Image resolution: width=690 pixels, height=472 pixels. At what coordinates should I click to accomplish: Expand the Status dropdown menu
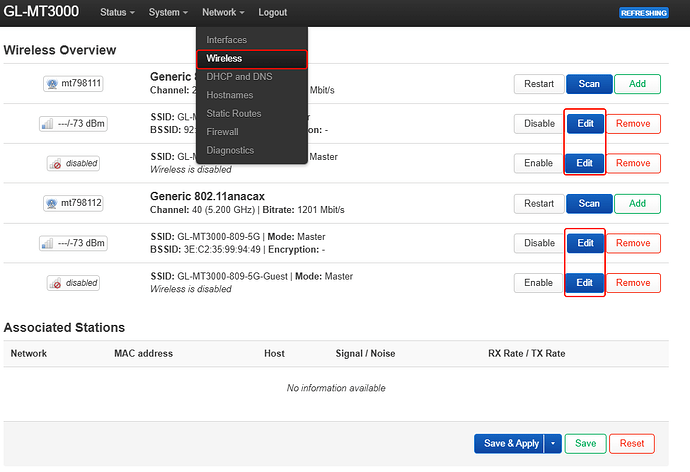(117, 12)
